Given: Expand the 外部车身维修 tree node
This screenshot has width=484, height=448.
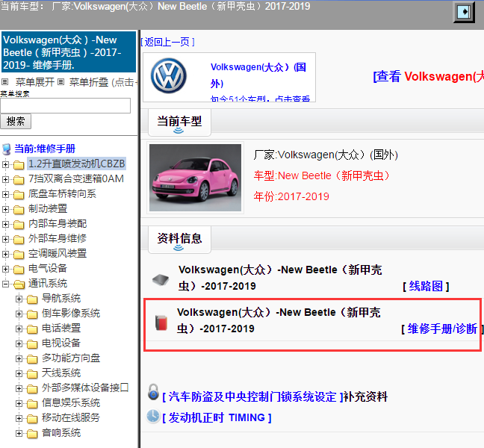Looking at the screenshot, I should point(5,239).
